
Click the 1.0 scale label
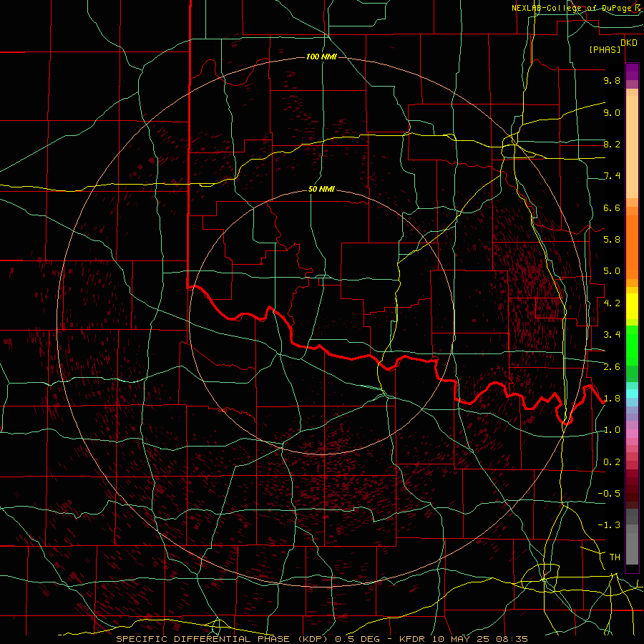point(612,430)
